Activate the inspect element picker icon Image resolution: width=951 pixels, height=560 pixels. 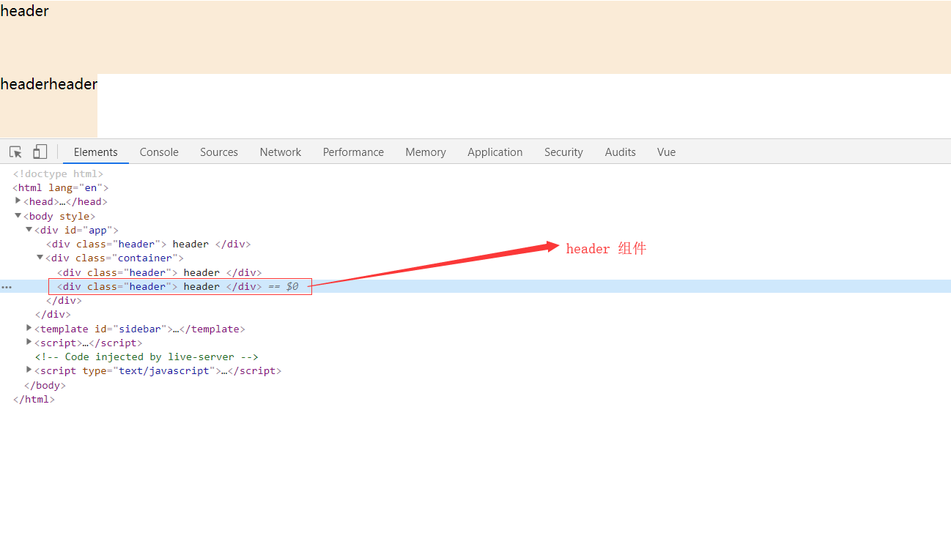[15, 152]
